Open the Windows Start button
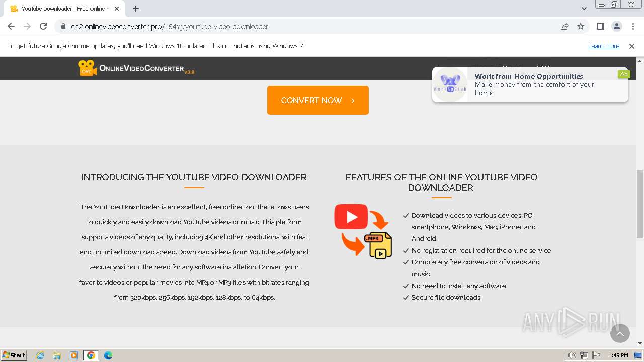This screenshot has height=362, width=644. [x=14, y=355]
